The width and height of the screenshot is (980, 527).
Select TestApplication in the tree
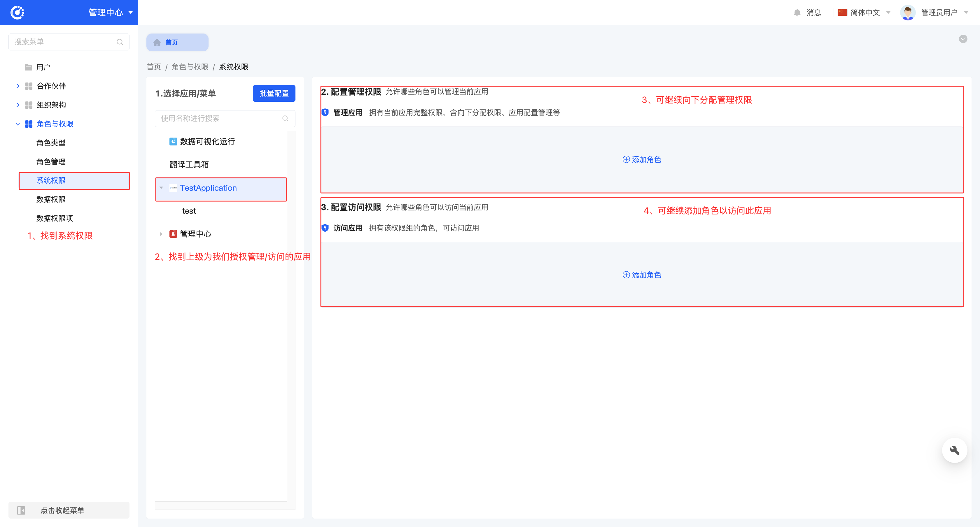(x=208, y=188)
